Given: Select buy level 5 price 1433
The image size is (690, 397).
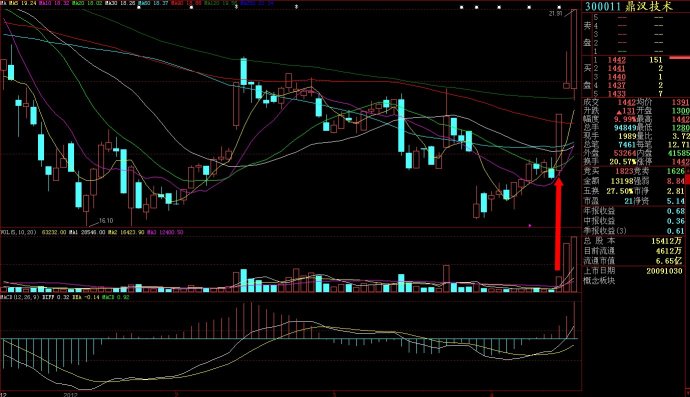Looking at the screenshot, I should click(617, 94).
